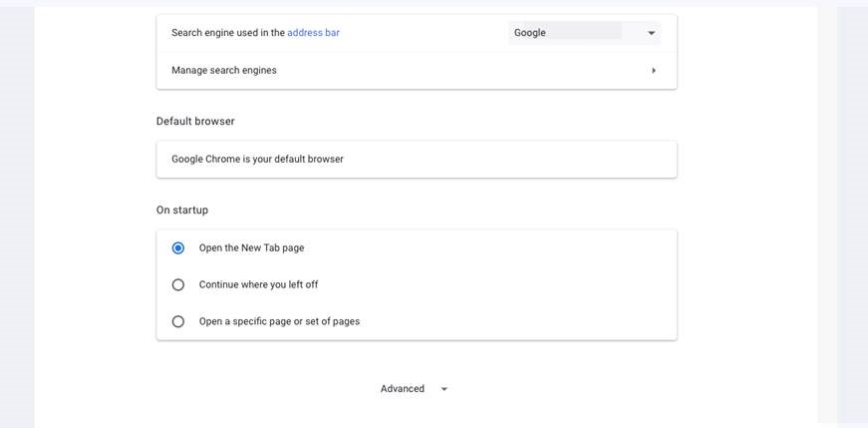Click "Google Chrome is your default browser" text
868x428 pixels.
coord(257,159)
